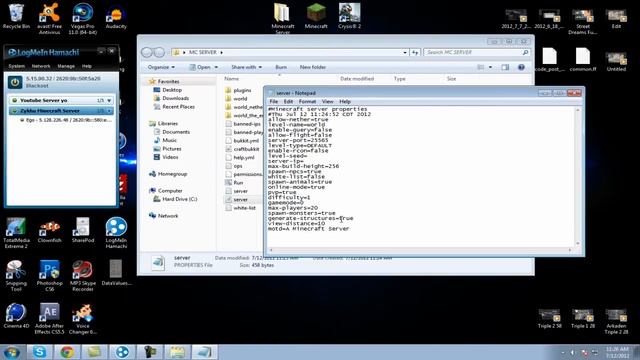
Task: Click the Notepad vertical scrollbar
Action: pyautogui.click(x=578, y=176)
